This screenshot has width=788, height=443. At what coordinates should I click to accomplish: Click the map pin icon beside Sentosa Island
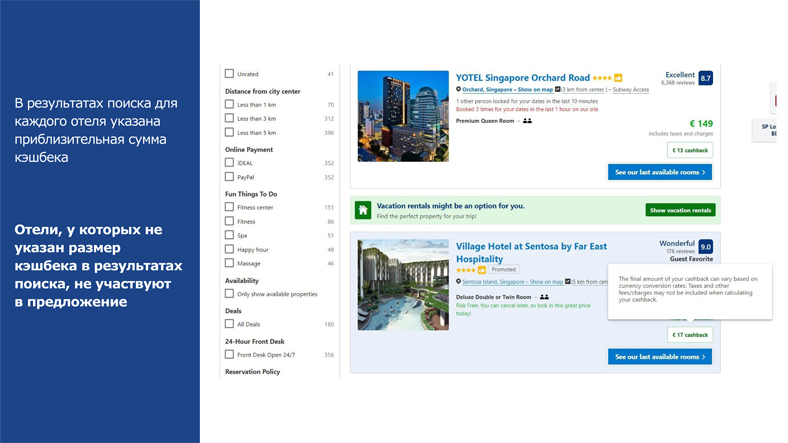[458, 282]
